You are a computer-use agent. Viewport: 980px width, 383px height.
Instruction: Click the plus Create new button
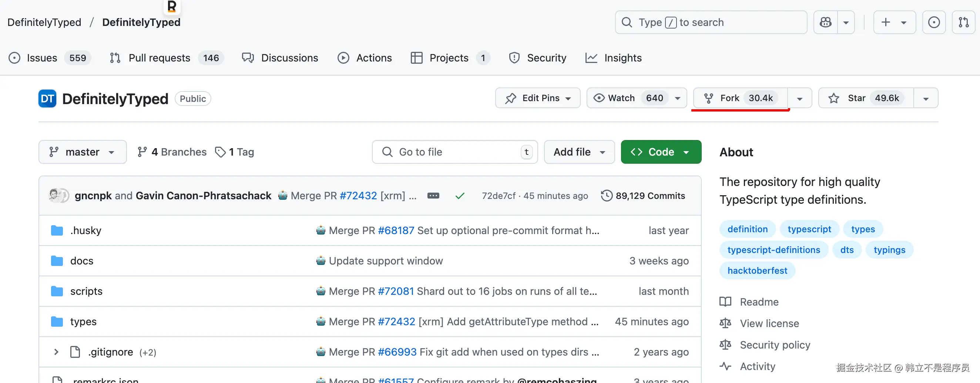(x=895, y=23)
